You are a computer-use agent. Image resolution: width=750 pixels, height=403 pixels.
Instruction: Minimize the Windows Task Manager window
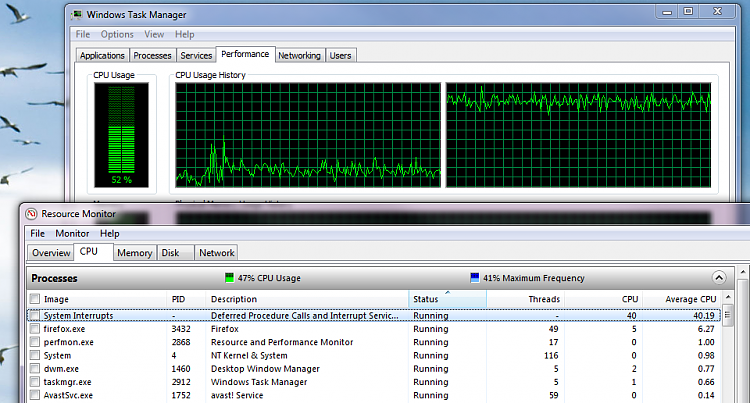(667, 11)
